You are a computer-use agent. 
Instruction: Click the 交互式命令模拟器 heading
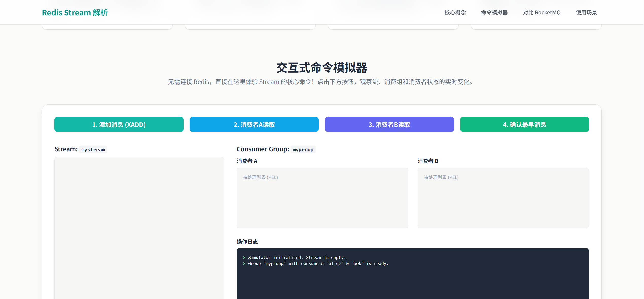[322, 68]
